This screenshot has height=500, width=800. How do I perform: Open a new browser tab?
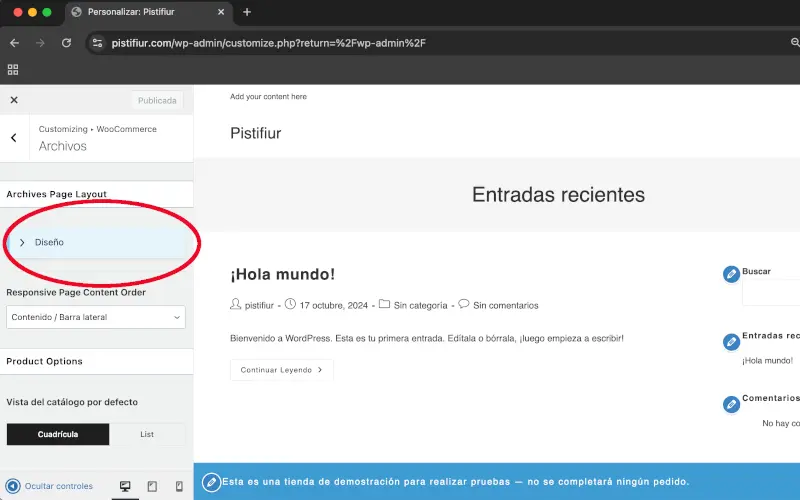point(247,12)
